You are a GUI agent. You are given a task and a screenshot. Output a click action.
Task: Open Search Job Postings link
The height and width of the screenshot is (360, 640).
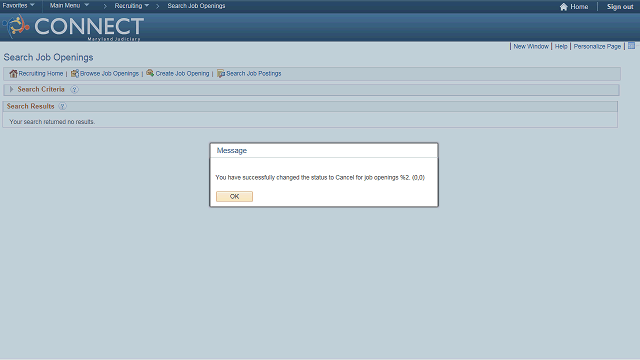click(253, 73)
